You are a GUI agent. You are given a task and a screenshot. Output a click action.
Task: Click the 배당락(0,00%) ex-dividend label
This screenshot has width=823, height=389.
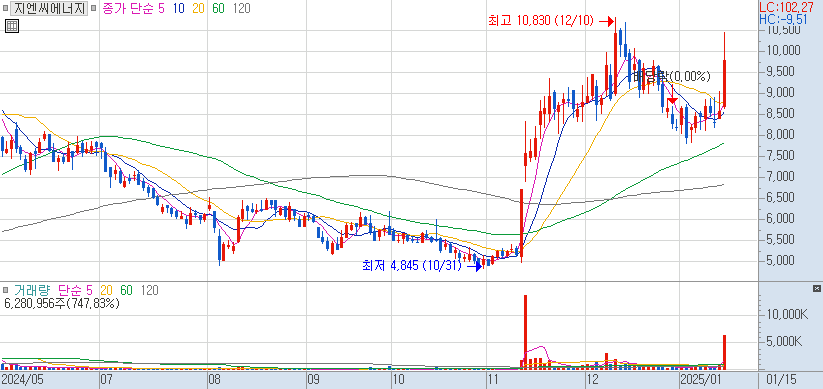pyautogui.click(x=671, y=76)
